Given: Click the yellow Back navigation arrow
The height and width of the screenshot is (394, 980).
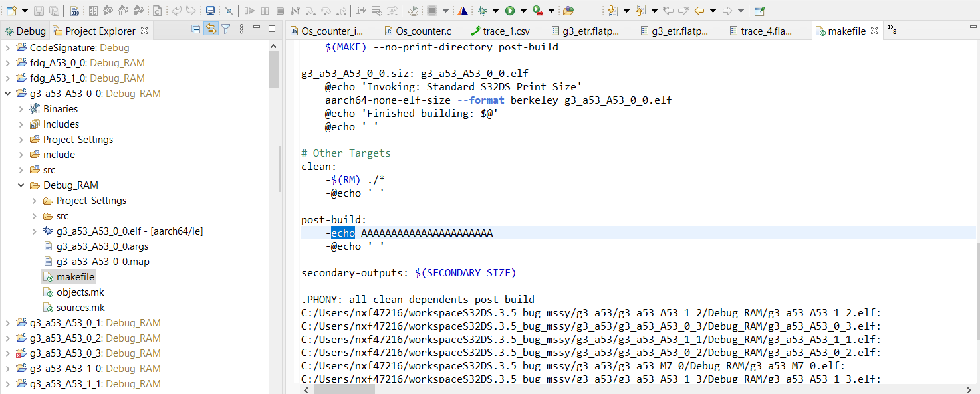Looking at the screenshot, I should pos(699,11).
